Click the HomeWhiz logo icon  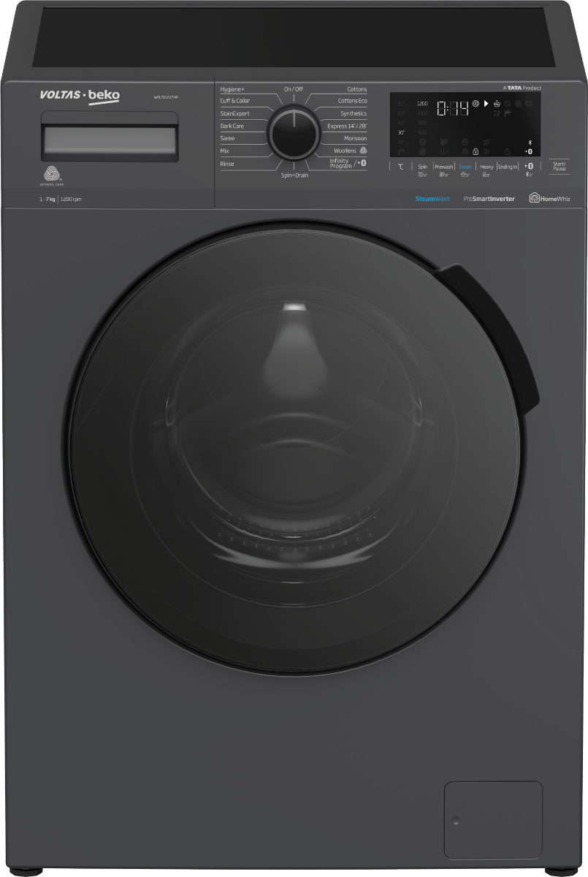[534, 198]
